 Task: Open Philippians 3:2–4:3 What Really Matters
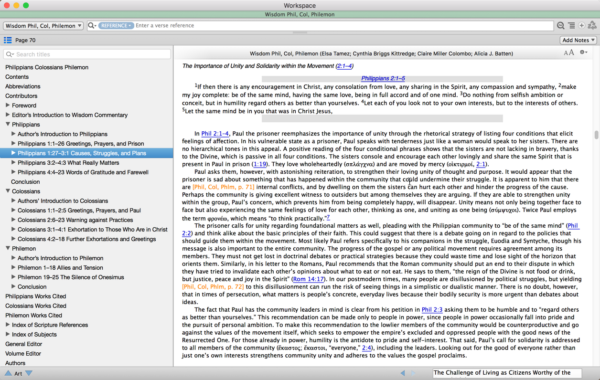[68, 163]
